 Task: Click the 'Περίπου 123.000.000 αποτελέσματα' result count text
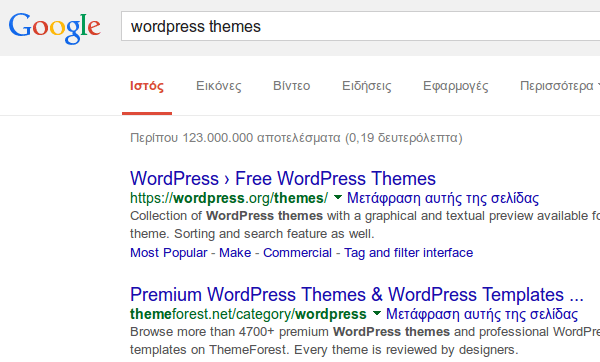(x=235, y=138)
